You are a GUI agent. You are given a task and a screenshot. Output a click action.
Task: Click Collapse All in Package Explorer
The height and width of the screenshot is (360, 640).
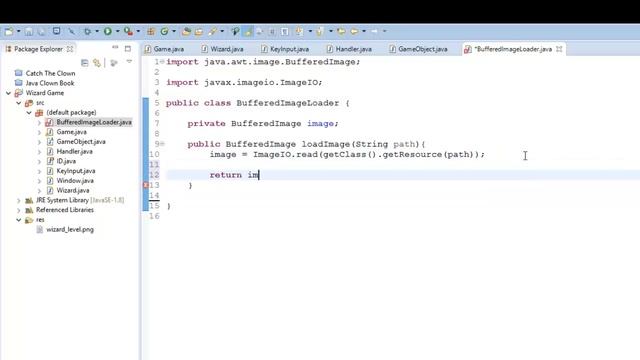pyautogui.click(x=84, y=63)
